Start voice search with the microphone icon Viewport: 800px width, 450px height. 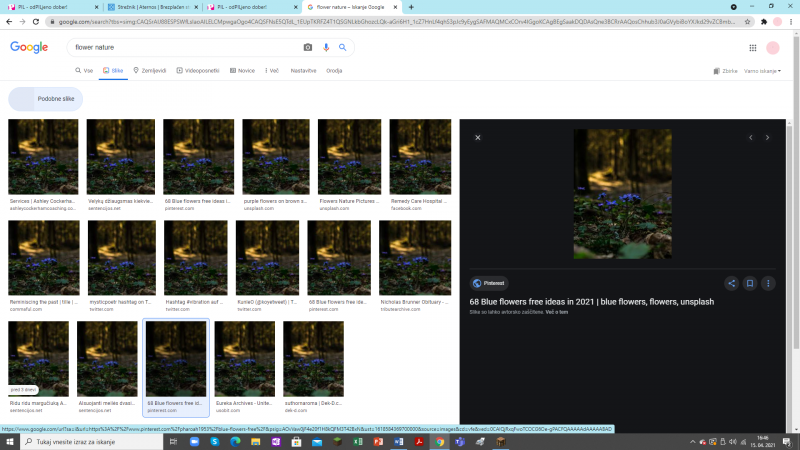pos(326,47)
